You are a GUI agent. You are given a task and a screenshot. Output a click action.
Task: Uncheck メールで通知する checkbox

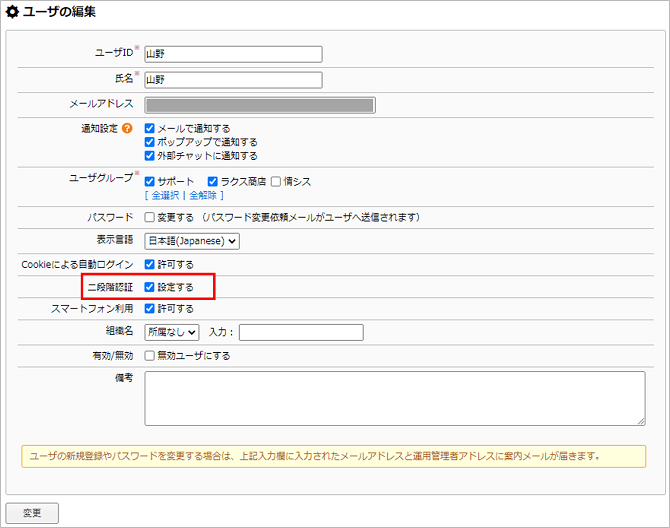149,128
